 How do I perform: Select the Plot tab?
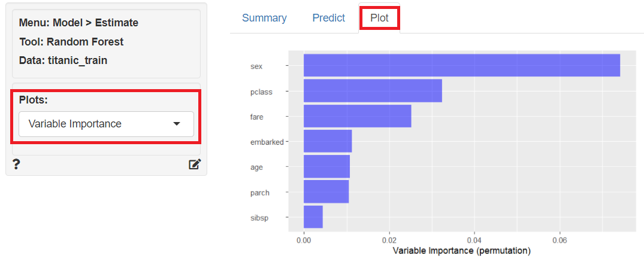(379, 18)
